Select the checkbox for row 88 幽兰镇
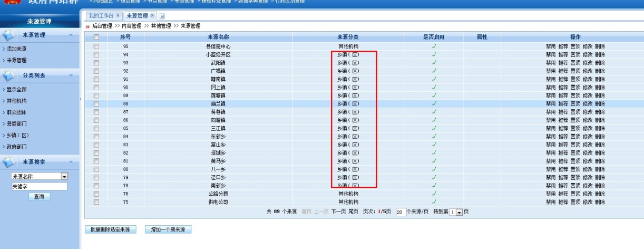This screenshot has width=644, height=249. coord(96,104)
